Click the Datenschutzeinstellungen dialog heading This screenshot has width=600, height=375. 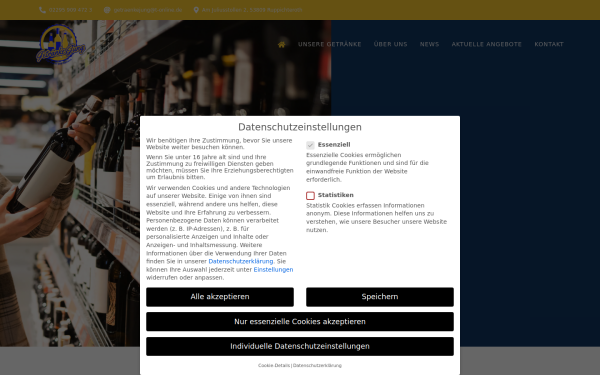[x=300, y=127]
